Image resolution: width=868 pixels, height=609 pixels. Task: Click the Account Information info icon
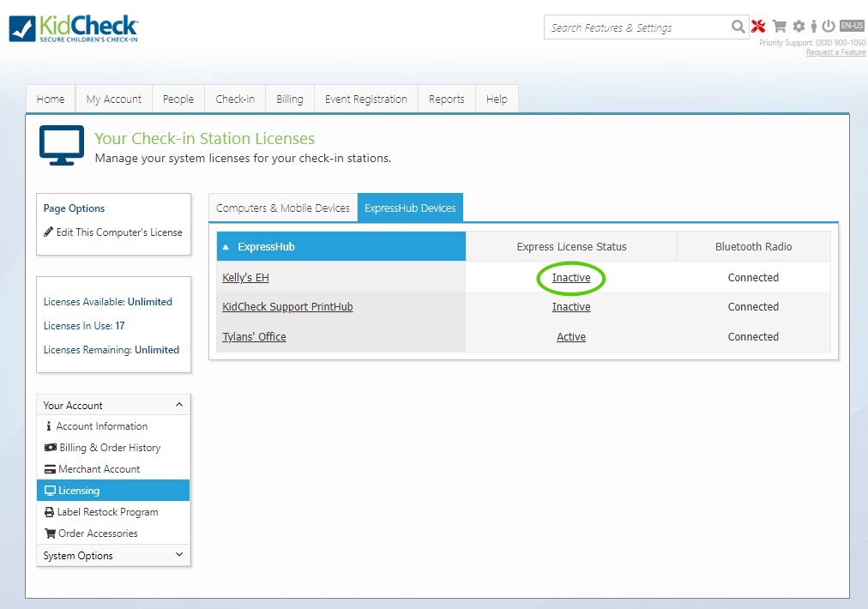pos(49,425)
